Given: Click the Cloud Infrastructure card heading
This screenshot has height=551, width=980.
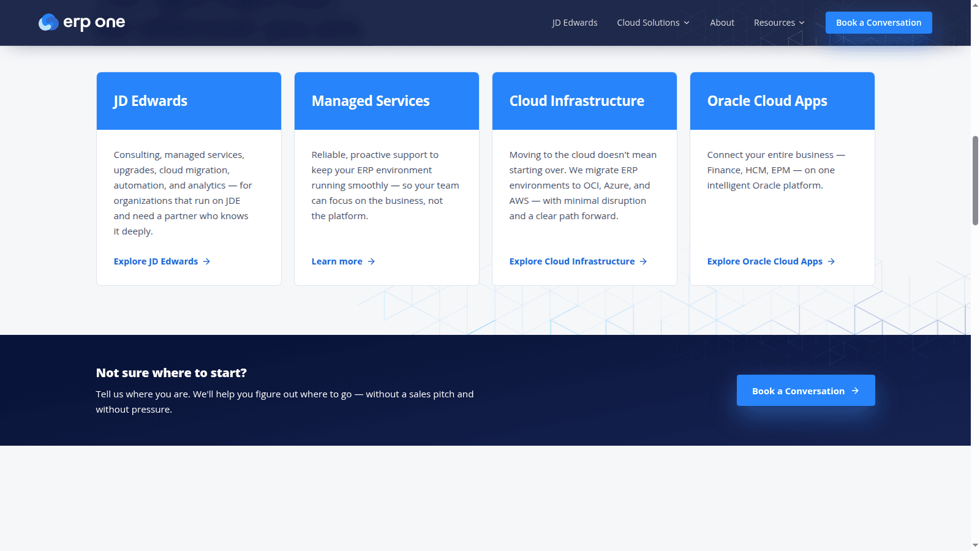Looking at the screenshot, I should [x=577, y=101].
